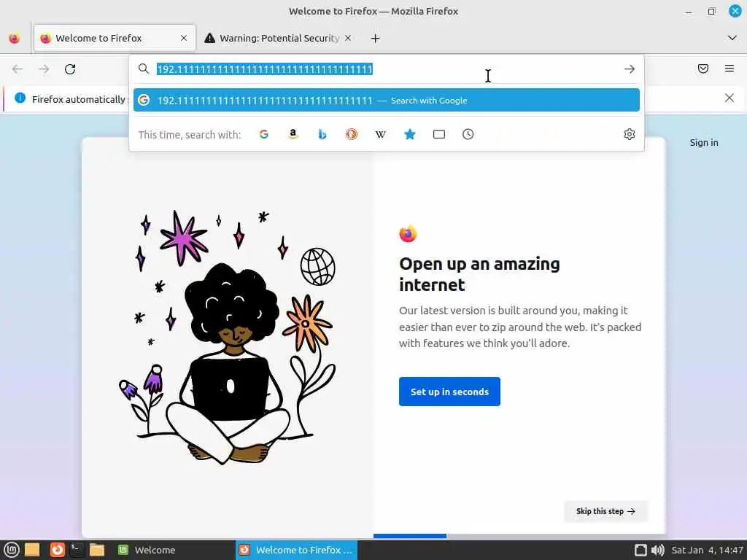Open the Firefox hamburger menu
747x560 pixels.
[729, 69]
